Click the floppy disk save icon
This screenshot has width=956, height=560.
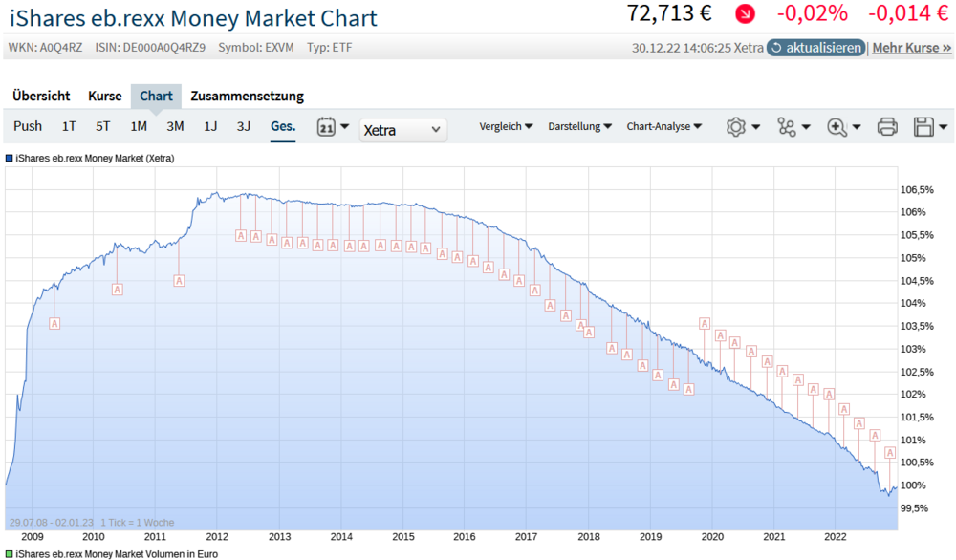click(923, 127)
